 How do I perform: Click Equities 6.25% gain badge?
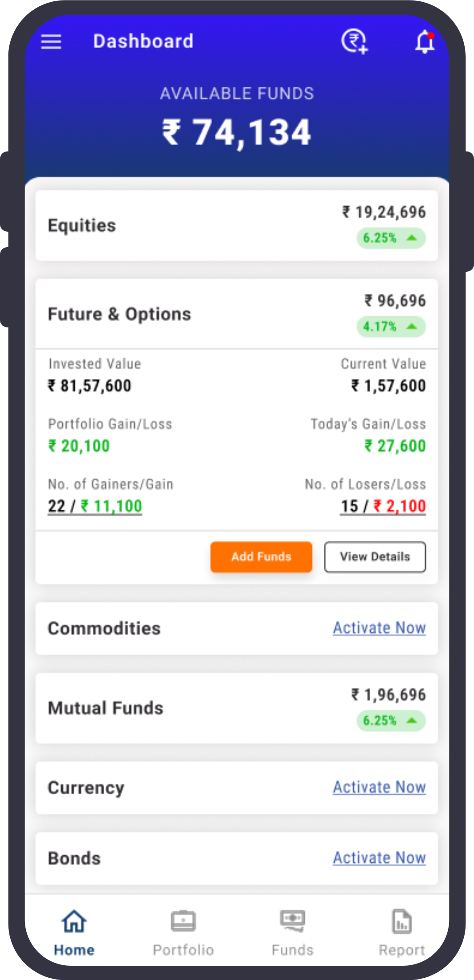pos(391,238)
